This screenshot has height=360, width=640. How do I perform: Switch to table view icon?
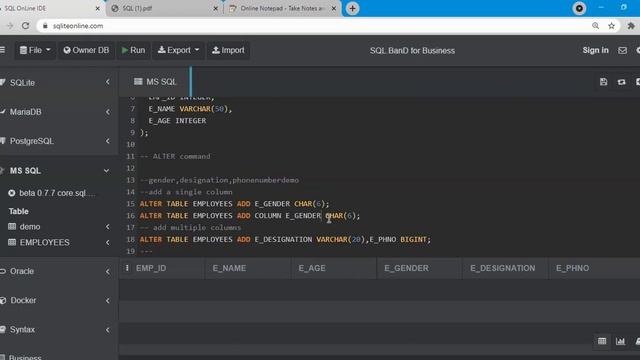coord(602,341)
